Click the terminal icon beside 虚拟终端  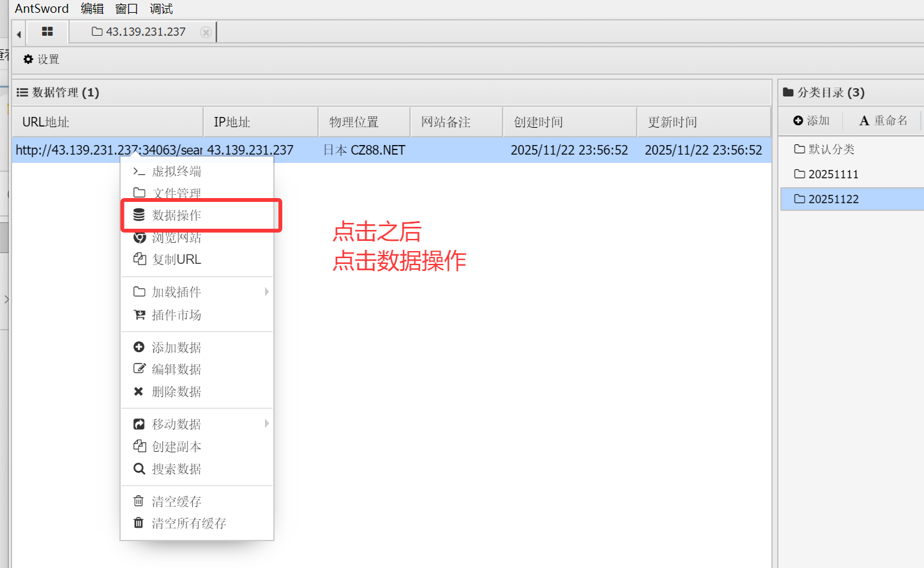pos(139,171)
